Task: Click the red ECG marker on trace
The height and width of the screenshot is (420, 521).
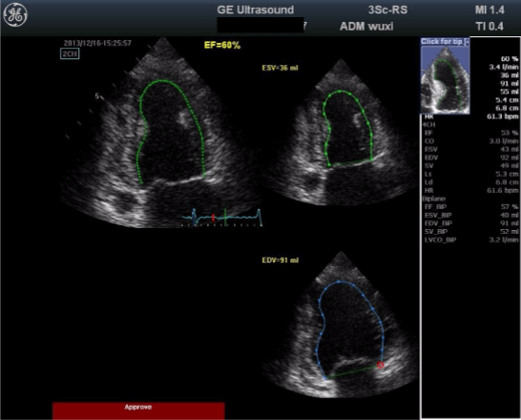Action: click(x=213, y=218)
